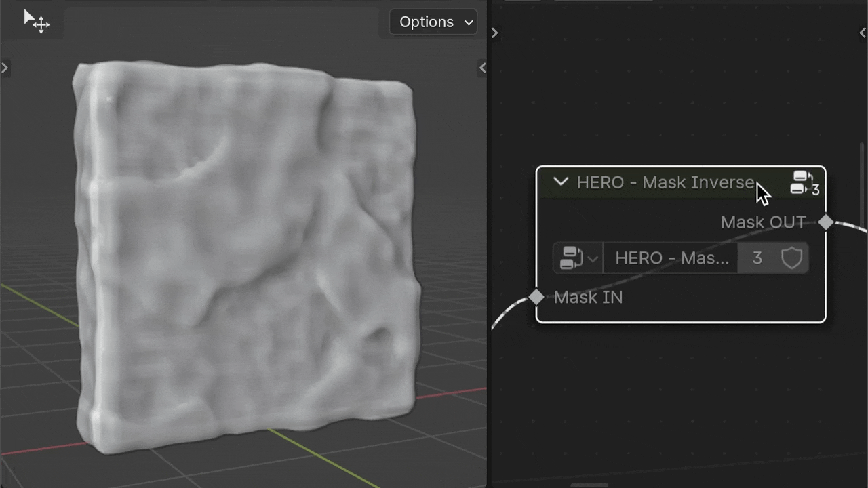Click the HERO - Mas... node group name field
The height and width of the screenshot is (488, 868).
click(x=670, y=258)
